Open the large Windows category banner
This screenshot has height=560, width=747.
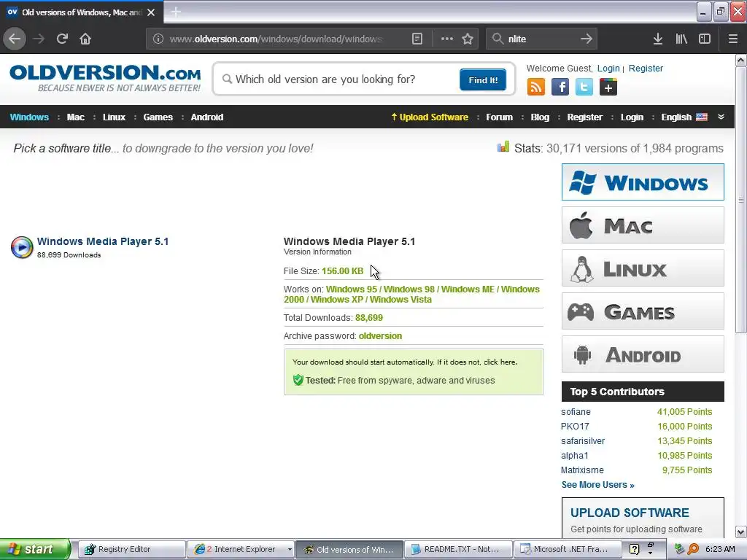point(643,182)
